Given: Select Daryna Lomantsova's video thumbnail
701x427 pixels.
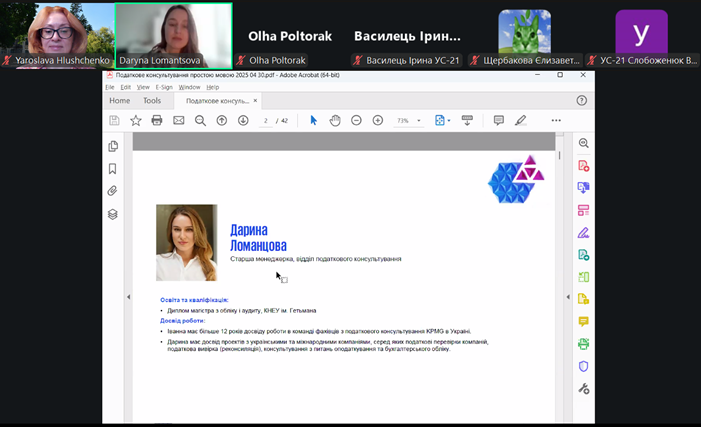Looking at the screenshot, I should coord(174,28).
